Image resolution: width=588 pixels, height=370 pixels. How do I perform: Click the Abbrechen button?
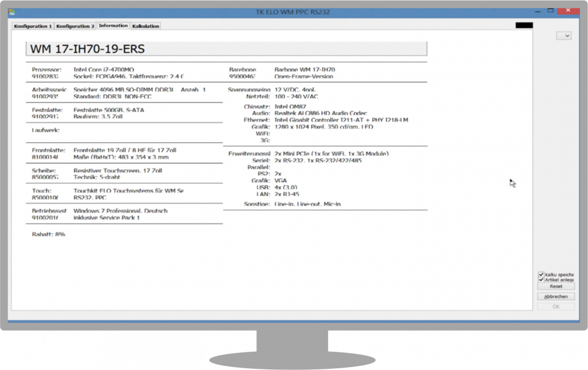click(556, 297)
